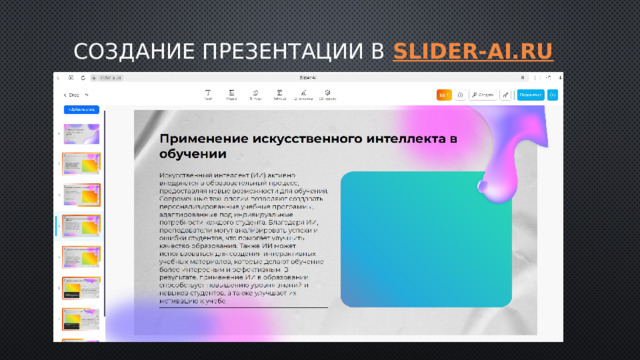Select the Text tool in the editor toolbar
This screenshot has height=360, width=640.
coord(208,95)
